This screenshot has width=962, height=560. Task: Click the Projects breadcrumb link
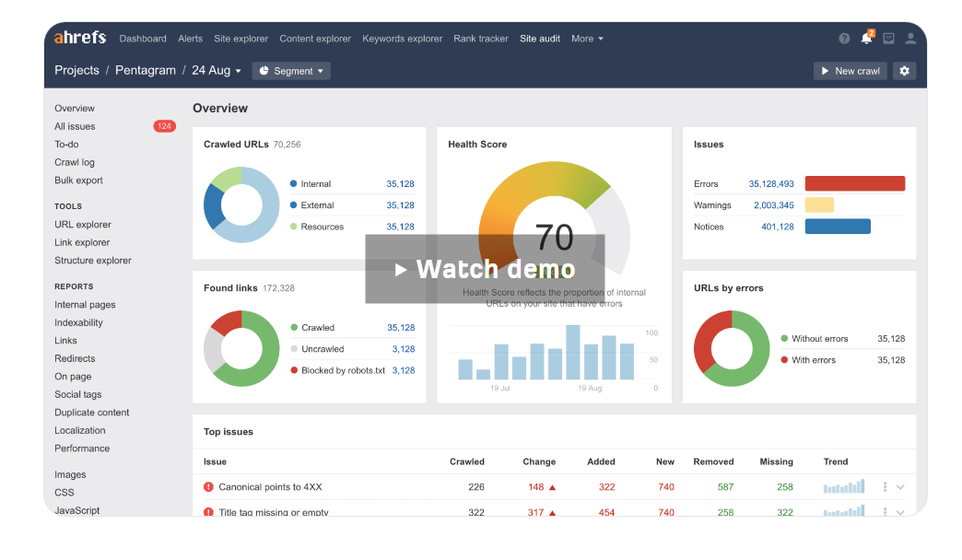76,71
